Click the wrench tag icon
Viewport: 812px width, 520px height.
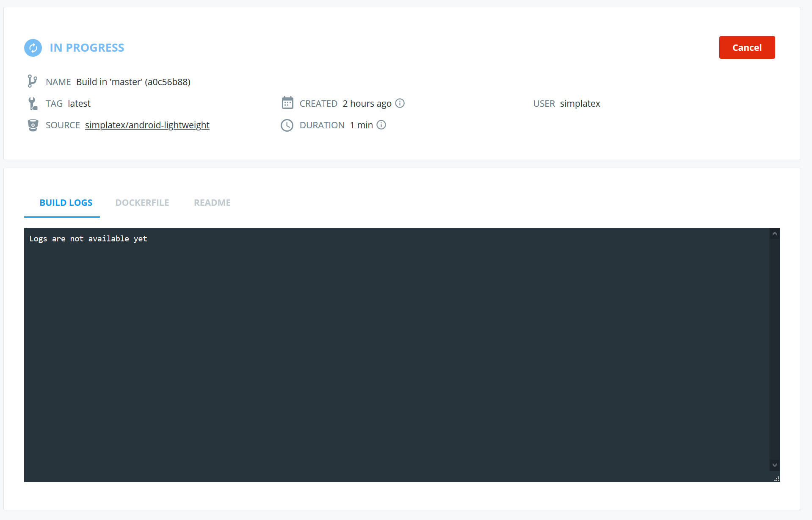[x=33, y=103]
